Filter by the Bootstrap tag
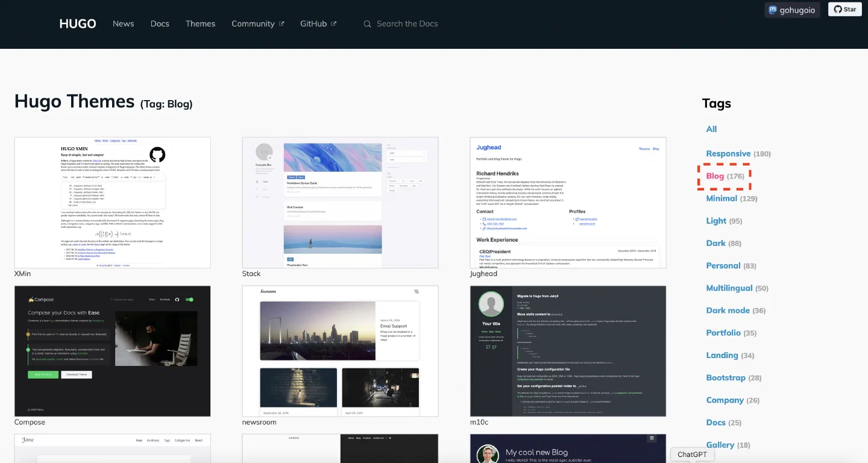 734,377
